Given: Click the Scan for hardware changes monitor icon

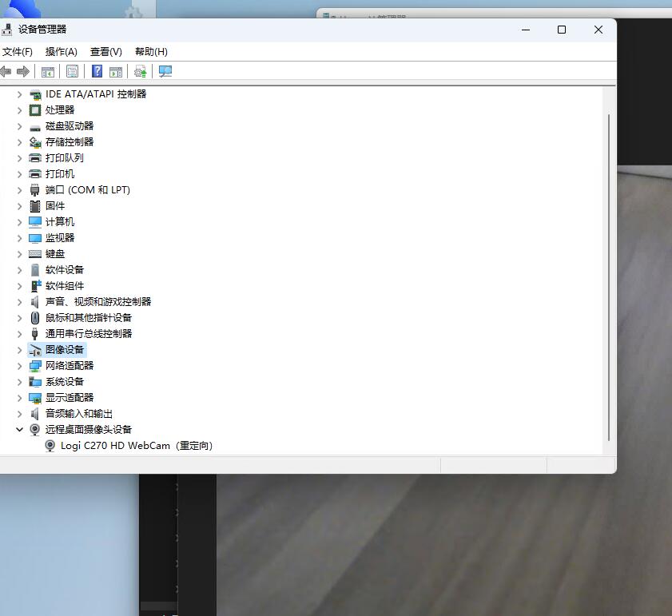Looking at the screenshot, I should 165,72.
